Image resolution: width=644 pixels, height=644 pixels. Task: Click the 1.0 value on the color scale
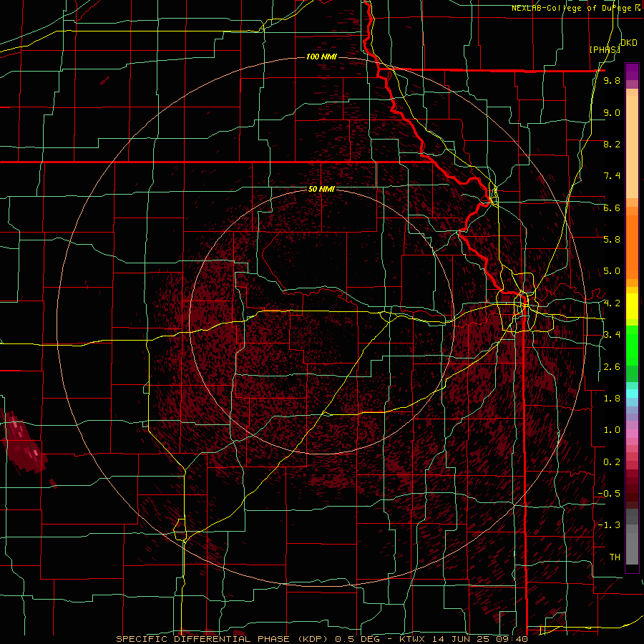coord(612,430)
